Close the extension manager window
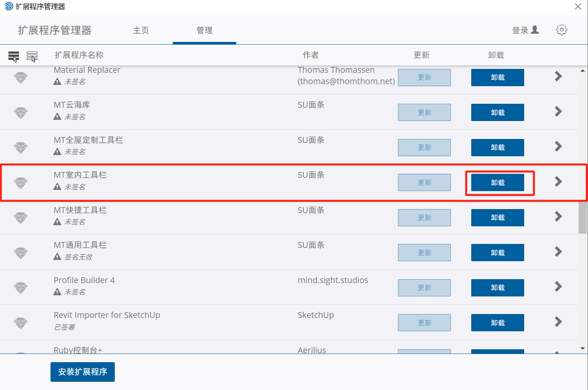This screenshot has width=588, height=390. point(578,6)
